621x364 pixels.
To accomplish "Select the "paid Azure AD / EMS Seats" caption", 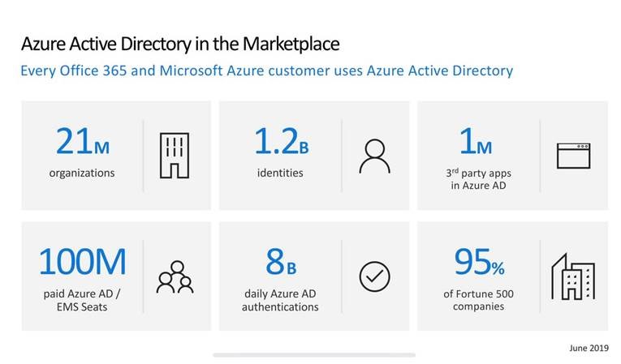I will (x=82, y=300).
